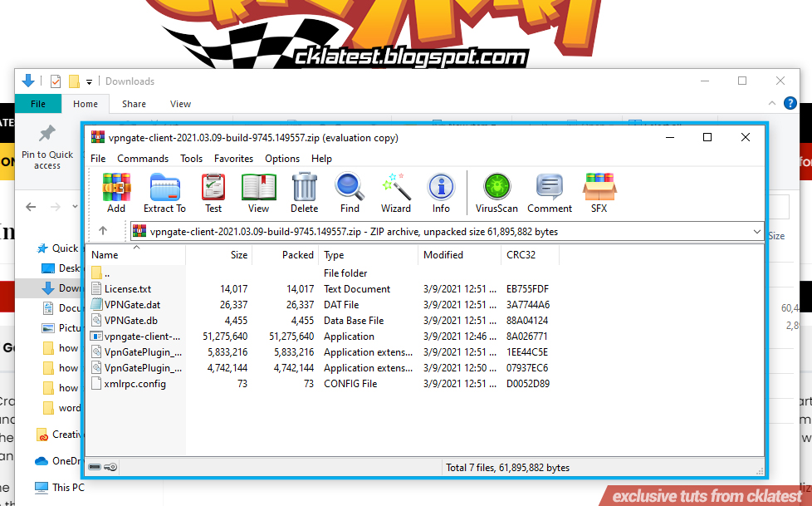Select Quick access in Explorer sidebar
The width and height of the screenshot is (812, 506).
pyautogui.click(x=58, y=248)
